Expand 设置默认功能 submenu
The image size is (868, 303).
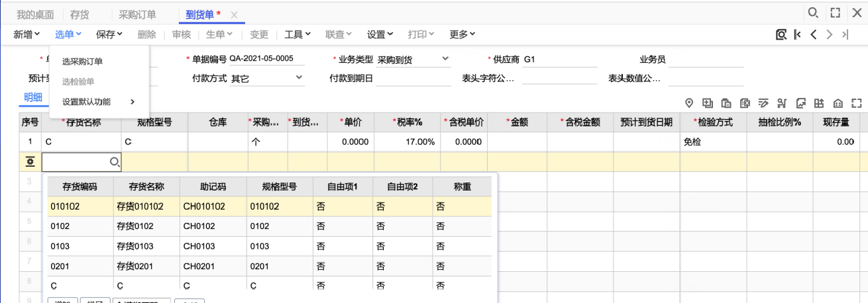coord(99,102)
